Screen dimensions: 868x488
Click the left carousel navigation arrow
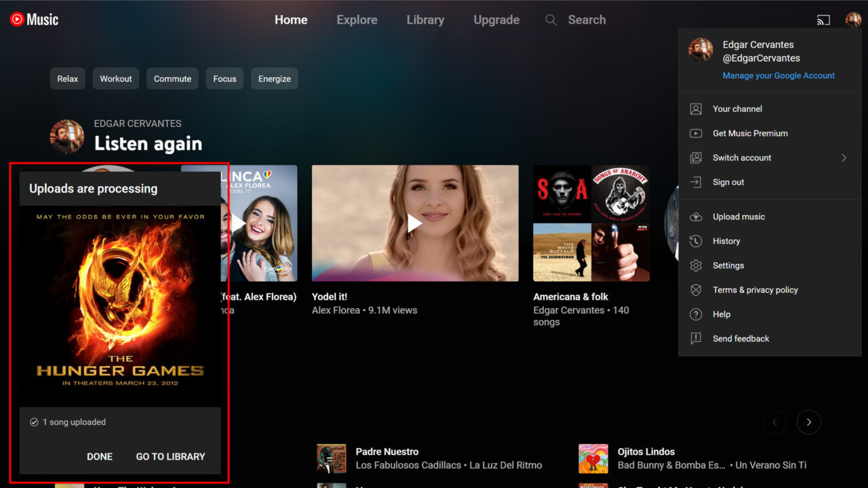click(x=775, y=422)
